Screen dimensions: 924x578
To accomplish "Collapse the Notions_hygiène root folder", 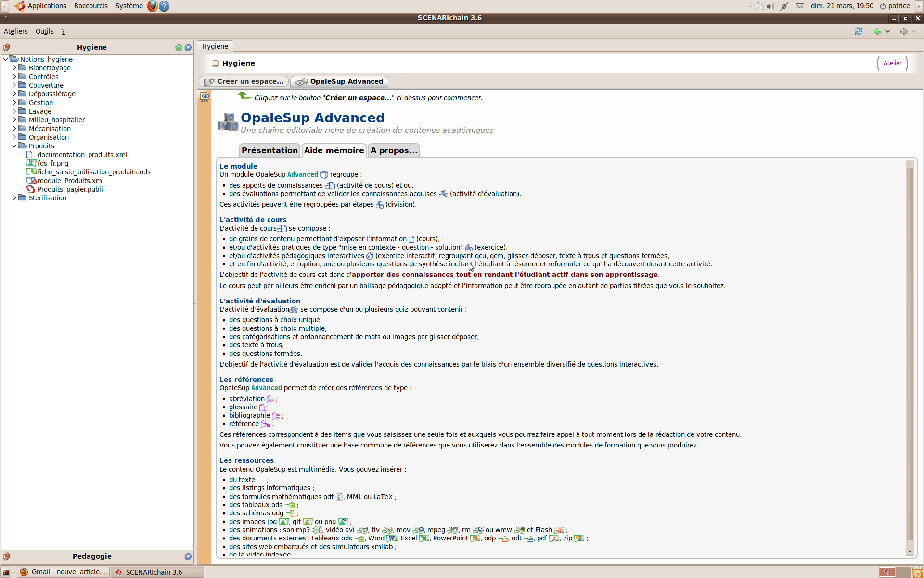I will 5,59.
